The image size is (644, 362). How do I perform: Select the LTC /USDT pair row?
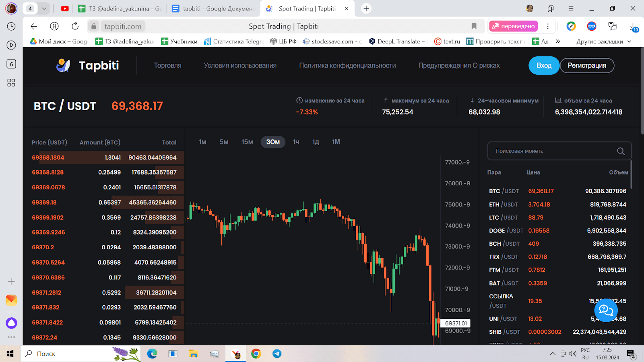tap(557, 218)
